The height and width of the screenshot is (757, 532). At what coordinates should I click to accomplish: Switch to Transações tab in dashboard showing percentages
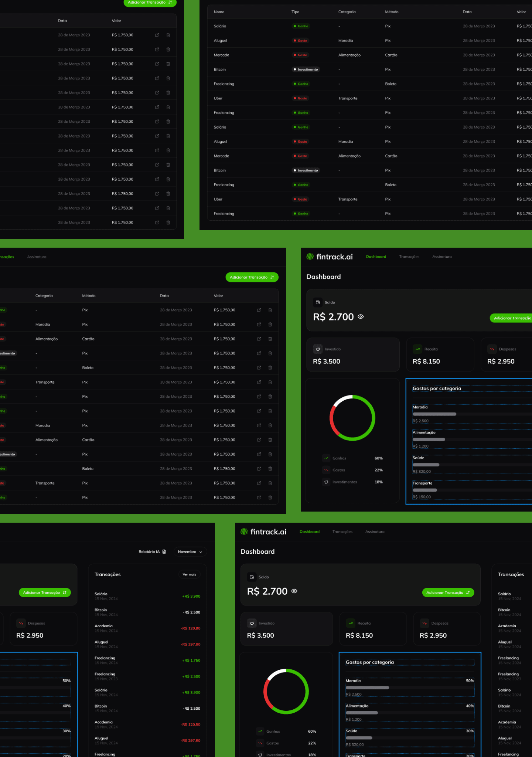point(342,532)
